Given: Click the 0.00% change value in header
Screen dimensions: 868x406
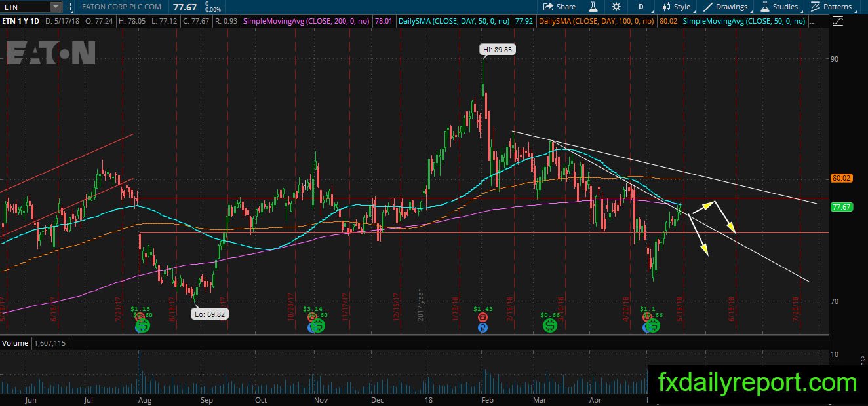Looking at the screenshot, I should tap(212, 10).
